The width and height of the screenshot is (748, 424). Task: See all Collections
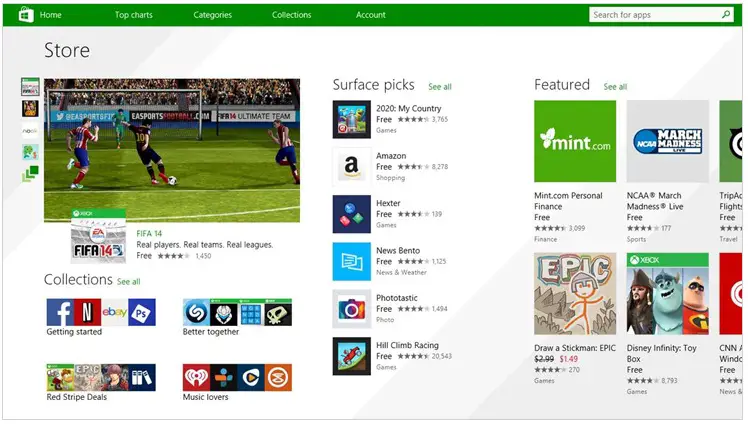[x=128, y=281]
